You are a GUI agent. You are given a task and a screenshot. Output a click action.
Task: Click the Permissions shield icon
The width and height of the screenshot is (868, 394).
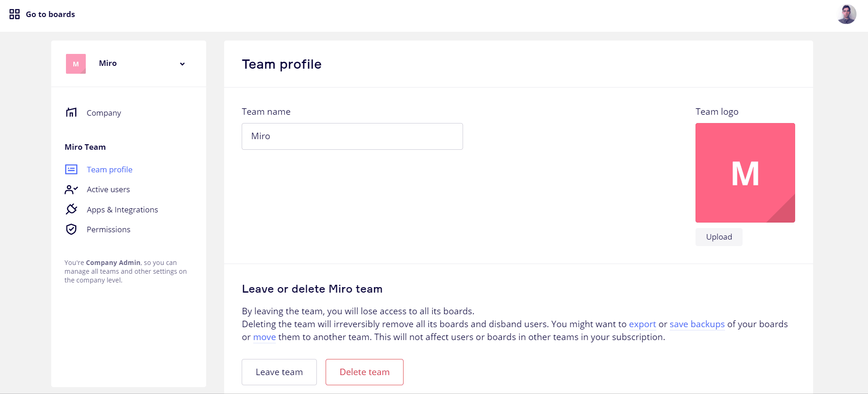click(71, 229)
